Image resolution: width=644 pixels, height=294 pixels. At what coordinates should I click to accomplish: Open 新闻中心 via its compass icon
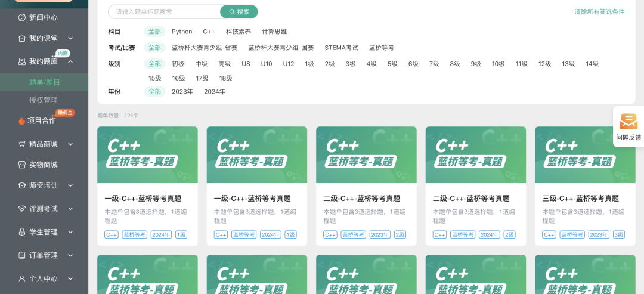(22, 17)
